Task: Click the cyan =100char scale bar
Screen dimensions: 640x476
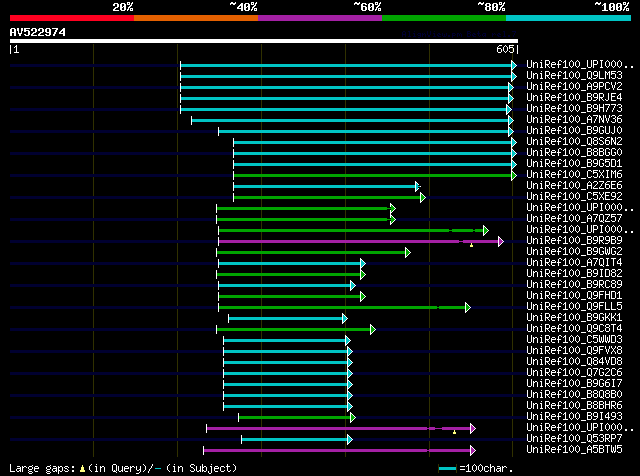Action: (x=448, y=469)
